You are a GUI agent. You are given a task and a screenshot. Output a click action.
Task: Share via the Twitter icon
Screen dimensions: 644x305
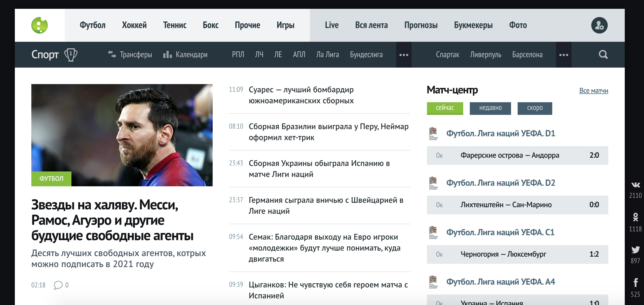[635, 250]
